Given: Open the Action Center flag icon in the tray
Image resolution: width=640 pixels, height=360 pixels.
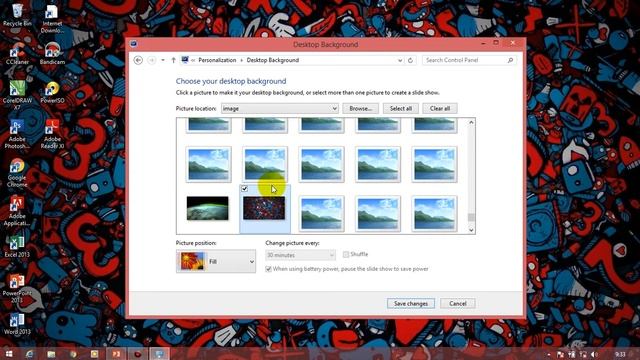Looking at the screenshot, I should (560, 354).
